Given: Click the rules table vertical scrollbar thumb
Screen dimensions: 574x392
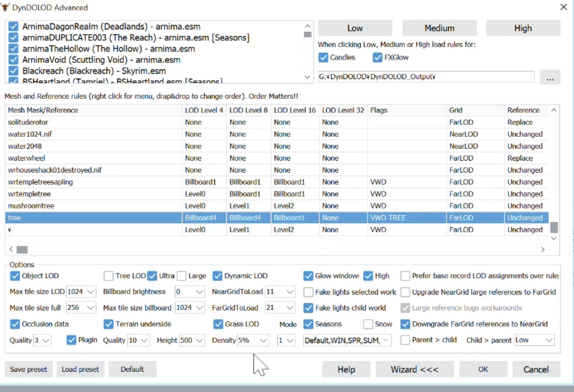Looking at the screenshot, I should tap(554, 227).
